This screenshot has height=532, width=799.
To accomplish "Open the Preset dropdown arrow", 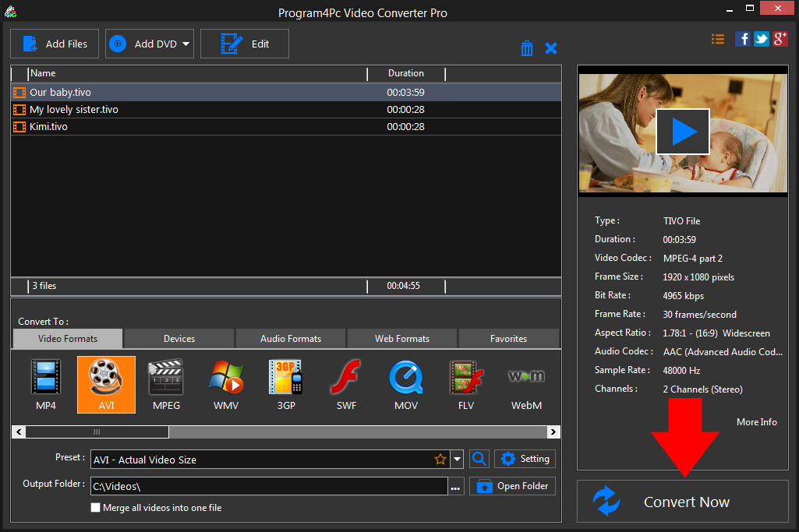I will [x=457, y=460].
